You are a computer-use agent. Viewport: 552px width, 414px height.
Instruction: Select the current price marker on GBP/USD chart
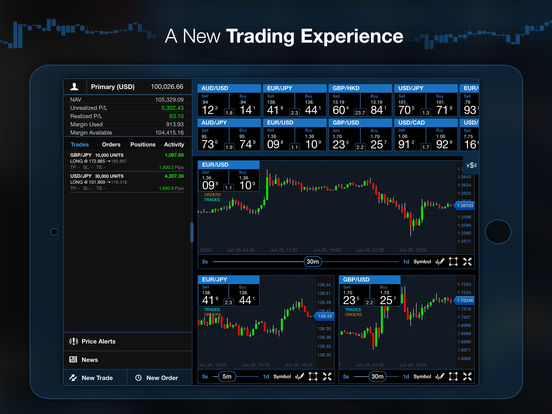tap(464, 301)
